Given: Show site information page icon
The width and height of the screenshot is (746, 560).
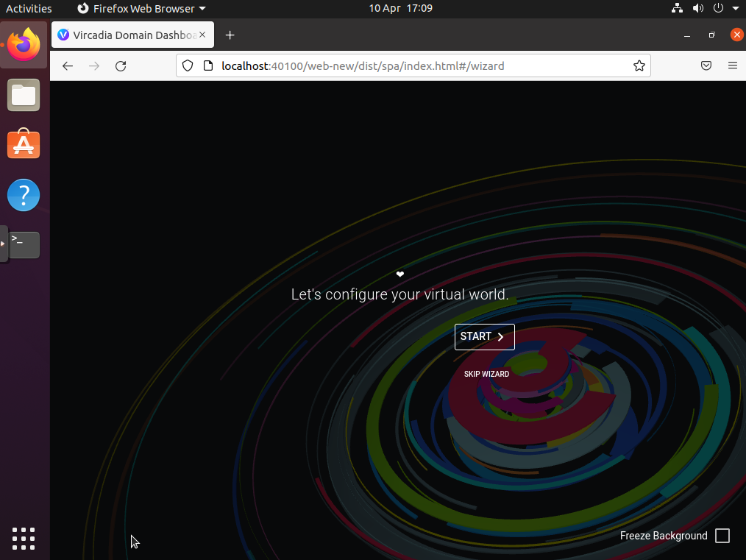Looking at the screenshot, I should [208, 65].
